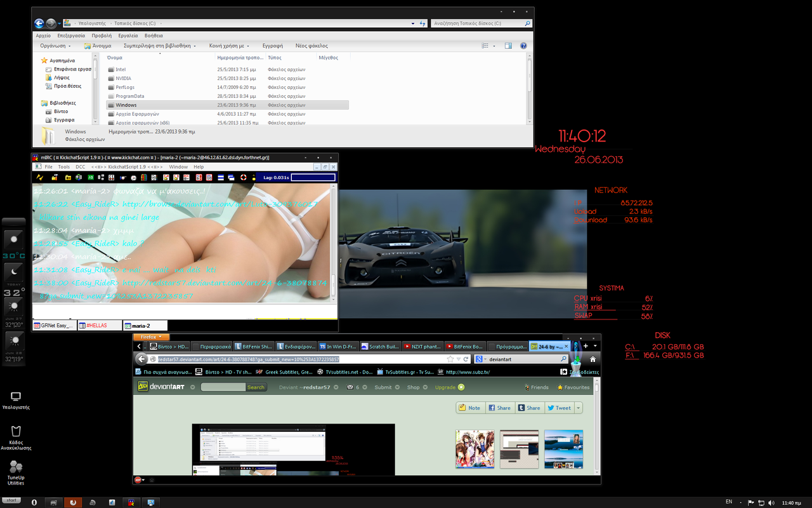Click the Explorer back arrow button

pyautogui.click(x=39, y=23)
